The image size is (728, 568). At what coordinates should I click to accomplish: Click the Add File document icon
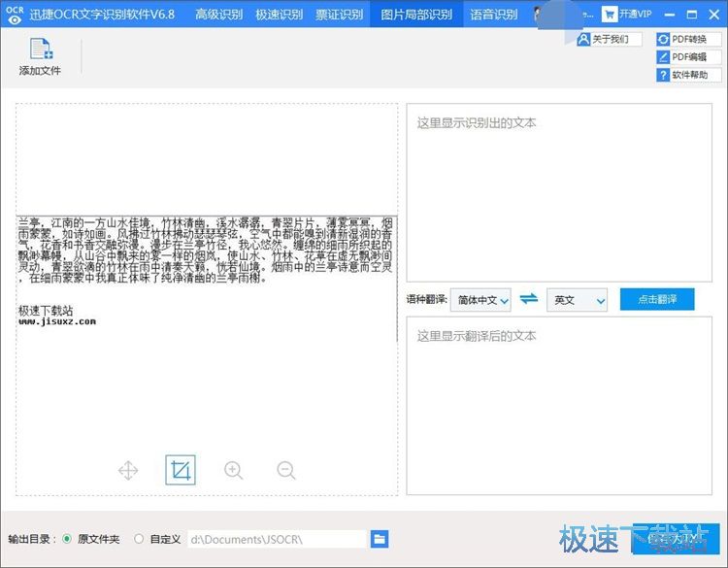[42, 49]
